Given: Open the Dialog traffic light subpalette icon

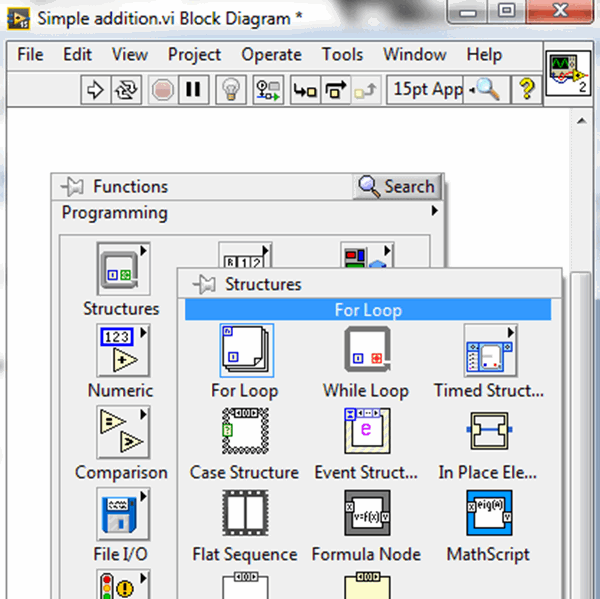Looking at the screenshot, I should click(123, 584).
